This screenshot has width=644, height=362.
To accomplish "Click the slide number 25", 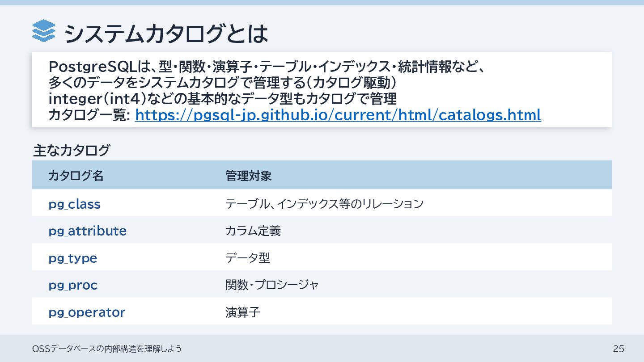I will point(619,349).
